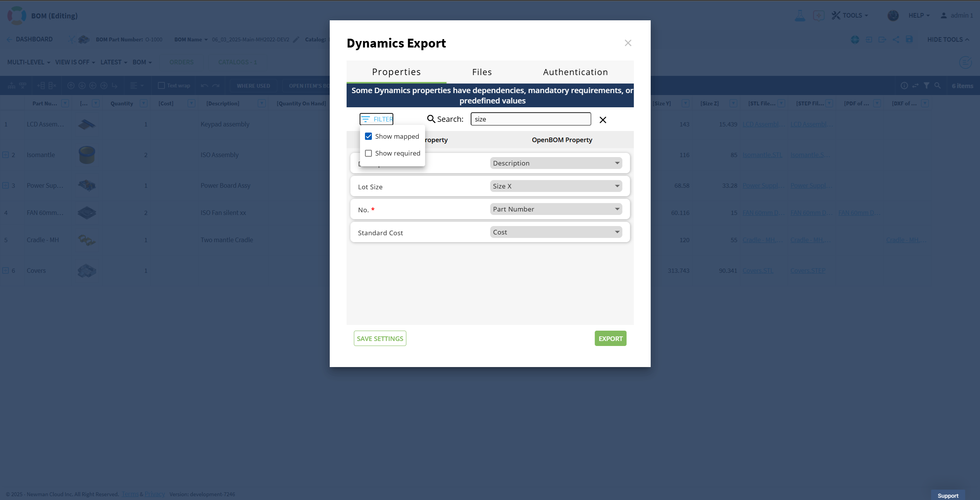Enable the Show required checkbox

point(368,153)
